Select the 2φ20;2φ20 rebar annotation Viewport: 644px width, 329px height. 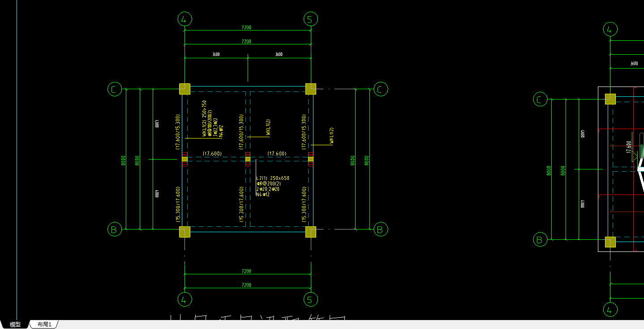point(268,189)
